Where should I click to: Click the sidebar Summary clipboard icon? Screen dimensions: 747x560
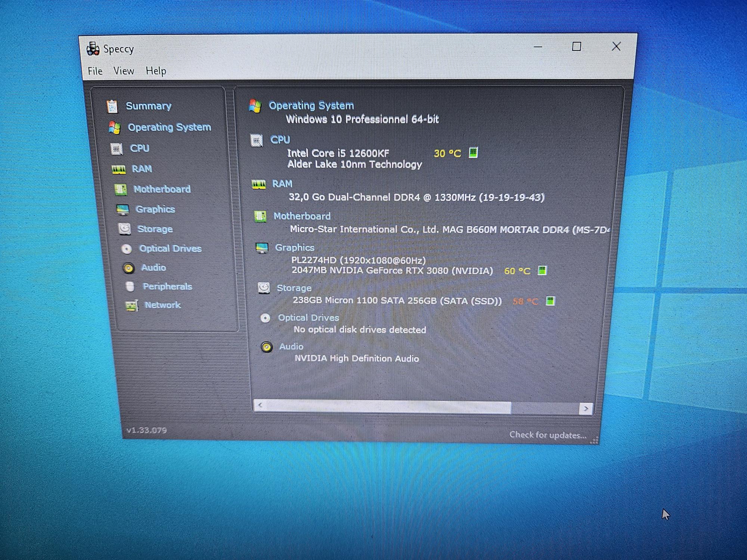coord(112,106)
